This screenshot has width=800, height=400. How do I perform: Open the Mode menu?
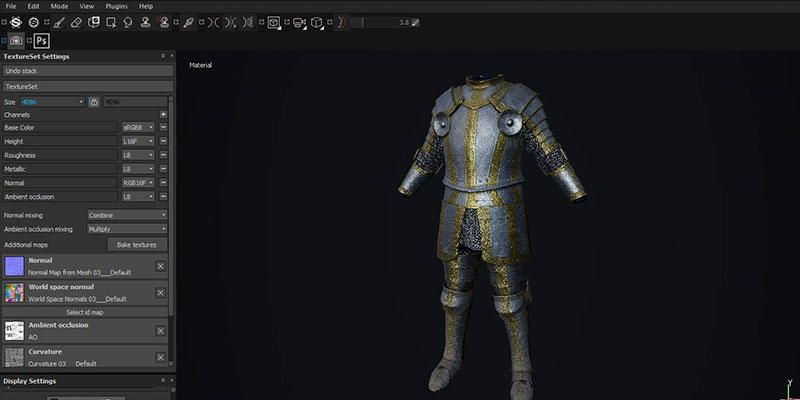(59, 6)
